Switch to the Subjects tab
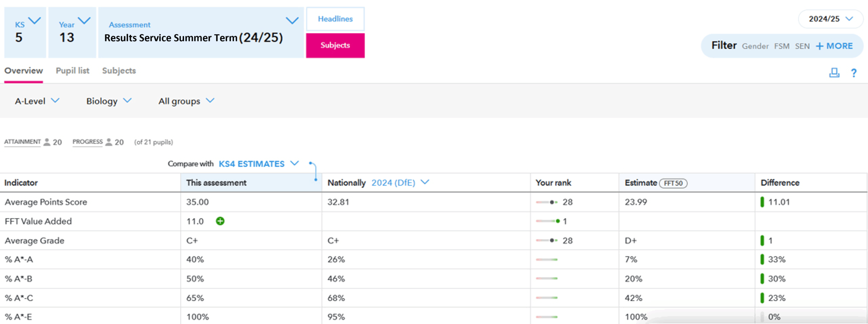This screenshot has width=868, height=324. [x=119, y=70]
